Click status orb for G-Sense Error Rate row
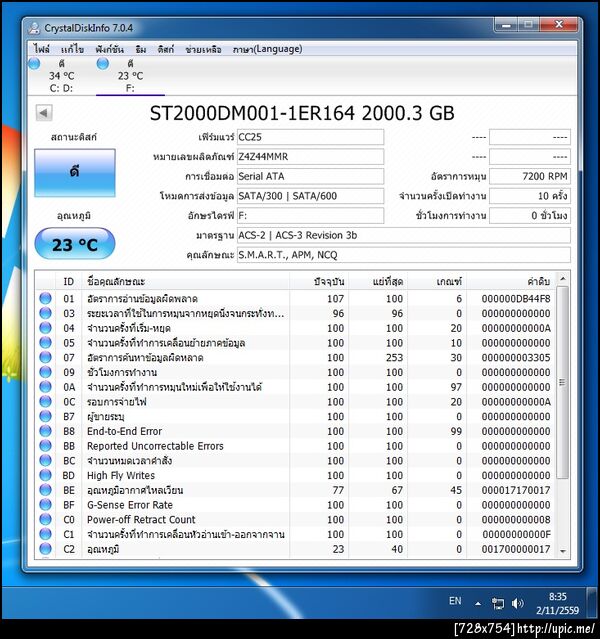This screenshot has height=639, width=600. tap(46, 505)
